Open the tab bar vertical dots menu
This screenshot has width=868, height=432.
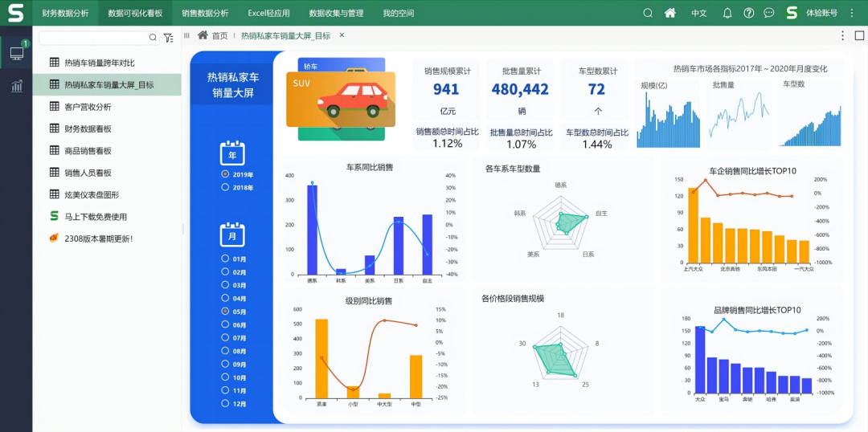842,35
